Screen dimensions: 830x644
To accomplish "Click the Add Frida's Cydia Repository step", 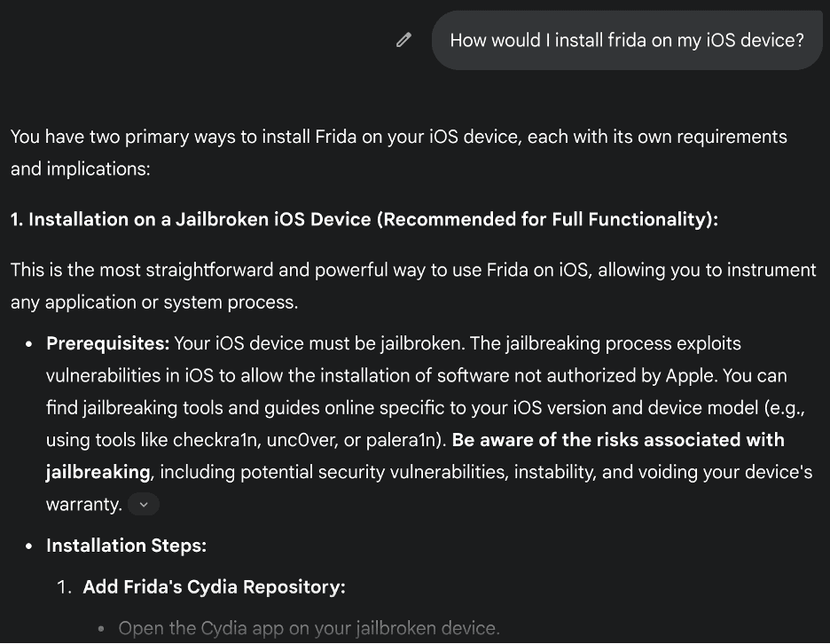I will [x=215, y=587].
